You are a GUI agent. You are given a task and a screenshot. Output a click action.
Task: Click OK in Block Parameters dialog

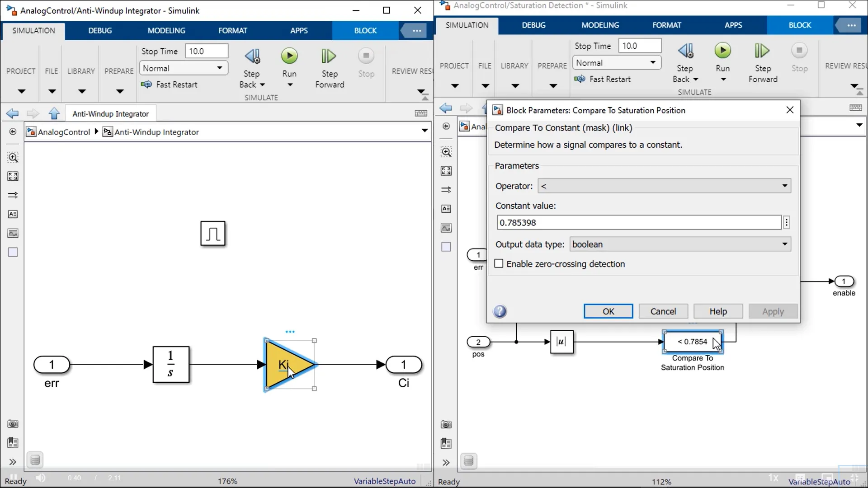(x=608, y=311)
